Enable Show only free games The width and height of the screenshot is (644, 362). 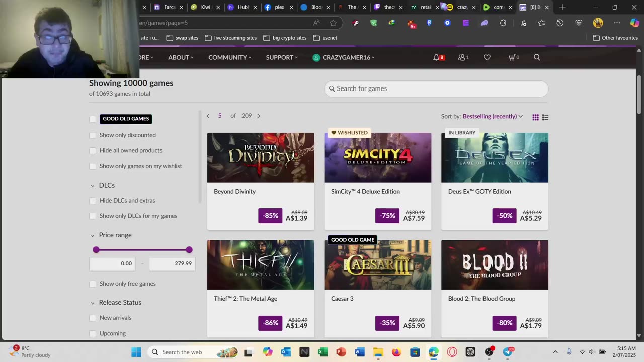(93, 284)
